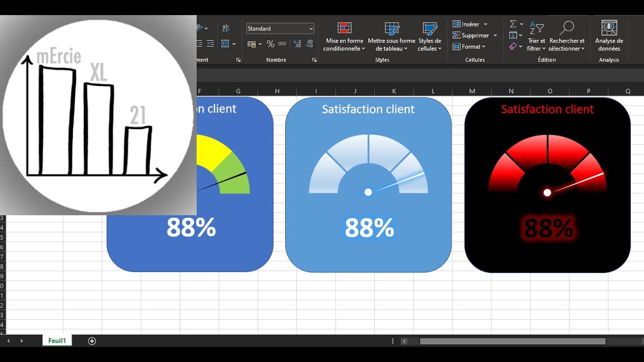Image resolution: width=644 pixels, height=362 pixels.
Task: Select column M header
Action: click(472, 91)
